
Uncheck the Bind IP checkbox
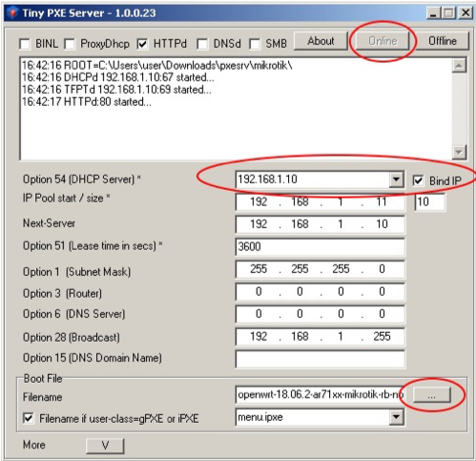[418, 180]
